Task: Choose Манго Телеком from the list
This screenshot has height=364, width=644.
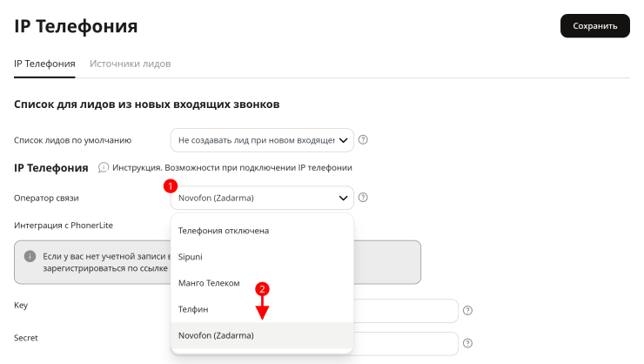Action: click(262, 283)
